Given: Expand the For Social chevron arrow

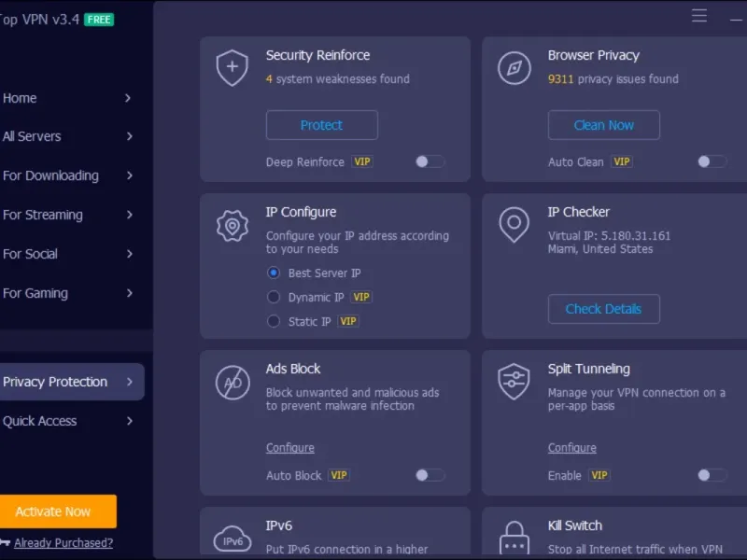Looking at the screenshot, I should [129, 254].
